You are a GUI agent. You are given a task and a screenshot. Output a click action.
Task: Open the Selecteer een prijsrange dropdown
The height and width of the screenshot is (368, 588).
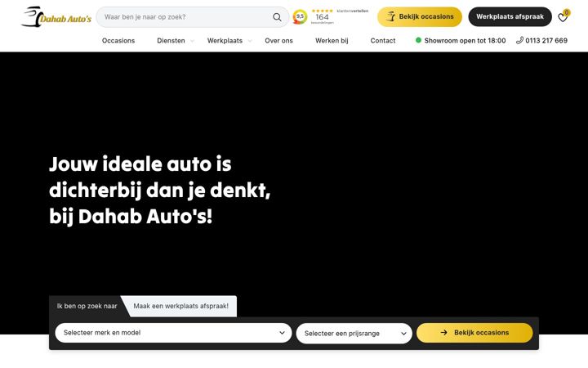pyautogui.click(x=354, y=333)
